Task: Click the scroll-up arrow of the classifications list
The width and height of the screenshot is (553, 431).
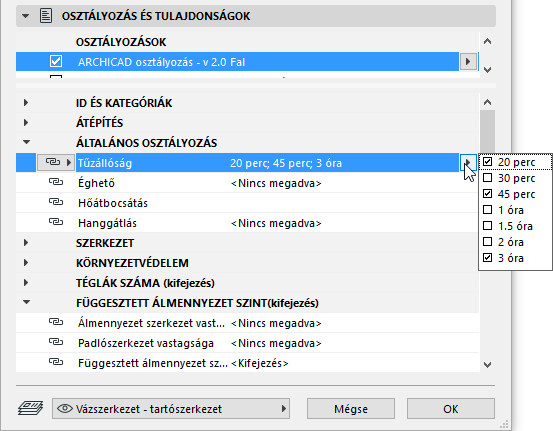Action: click(x=487, y=42)
